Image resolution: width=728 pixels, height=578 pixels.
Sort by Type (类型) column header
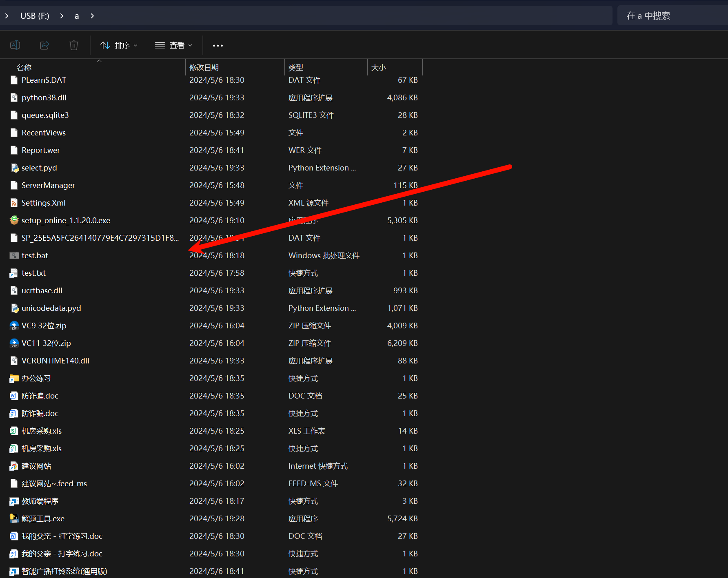pos(296,68)
